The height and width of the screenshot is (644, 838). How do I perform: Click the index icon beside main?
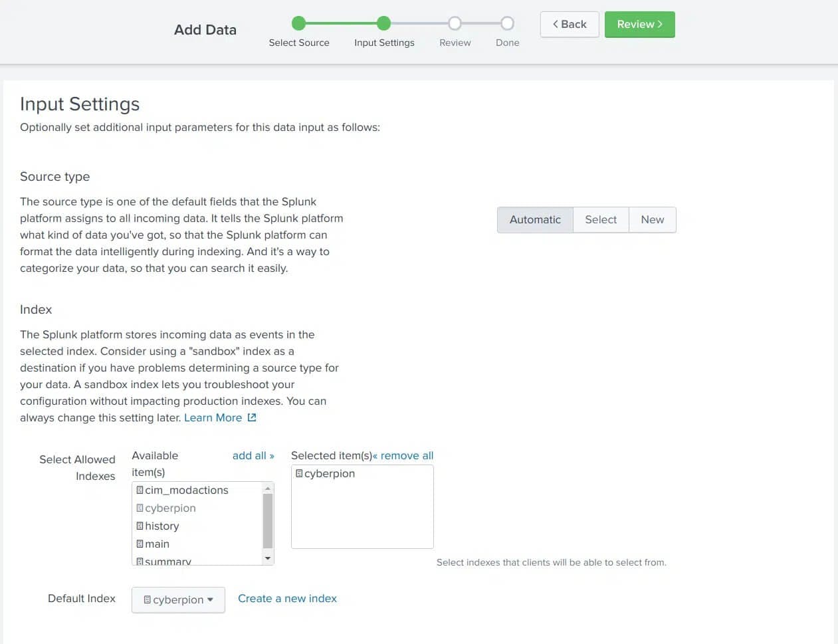140,544
